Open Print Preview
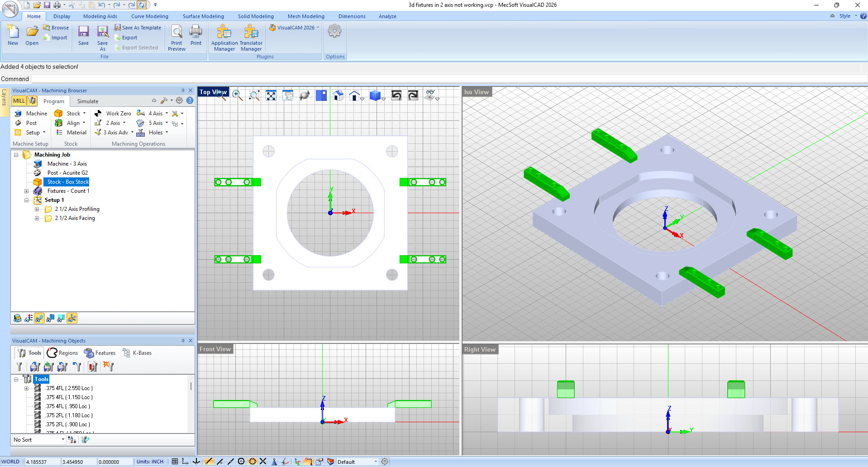Image resolution: width=868 pixels, height=467 pixels. (x=176, y=37)
